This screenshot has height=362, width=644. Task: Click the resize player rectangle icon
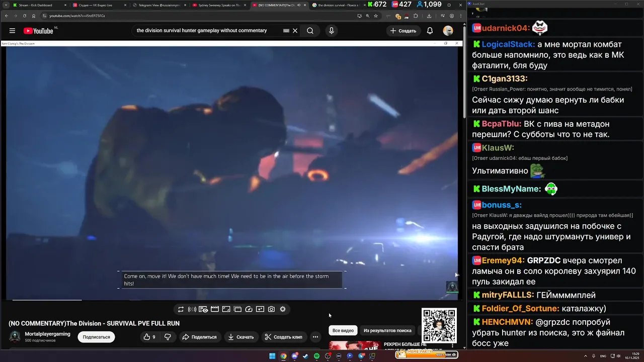pos(226,309)
